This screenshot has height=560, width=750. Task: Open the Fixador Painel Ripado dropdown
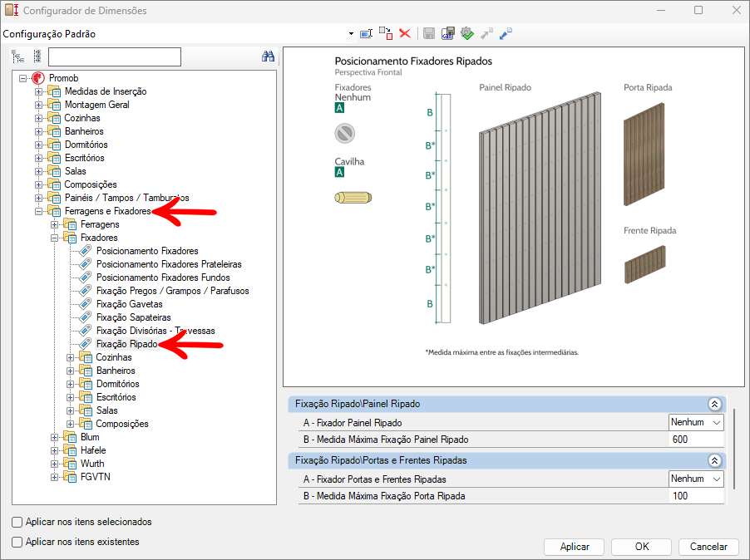tap(717, 422)
